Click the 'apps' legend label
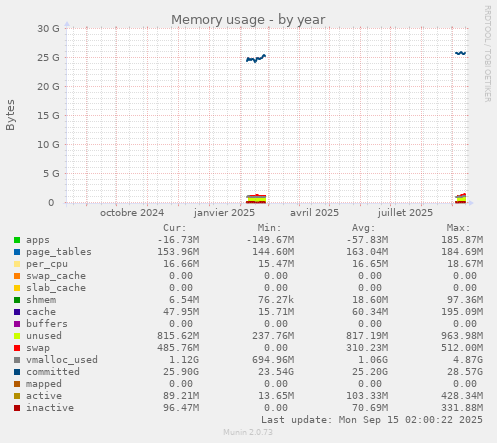 [x=38, y=240]
